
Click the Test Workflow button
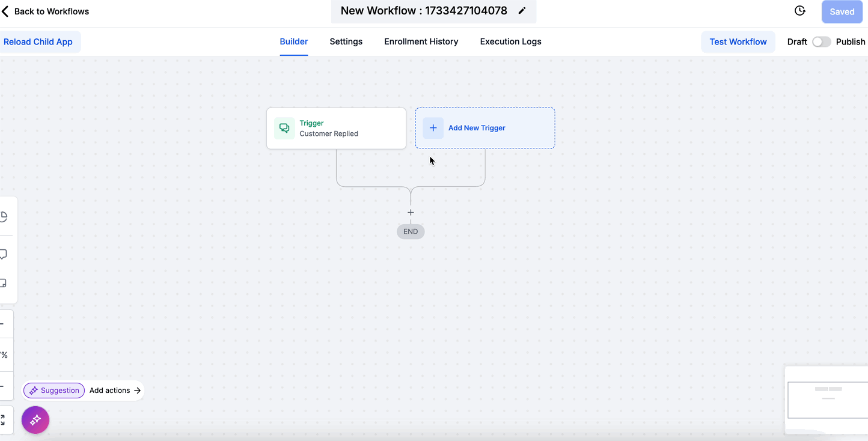(x=738, y=41)
